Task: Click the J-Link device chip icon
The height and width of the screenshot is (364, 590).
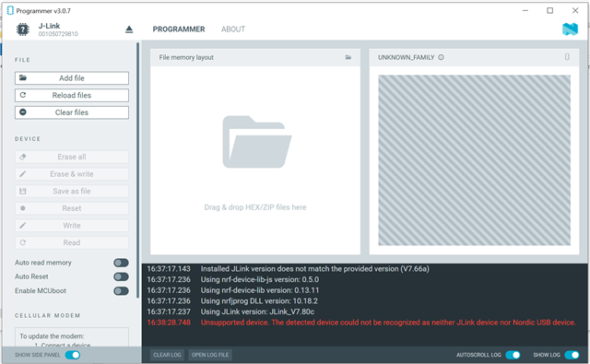Action: [x=22, y=29]
